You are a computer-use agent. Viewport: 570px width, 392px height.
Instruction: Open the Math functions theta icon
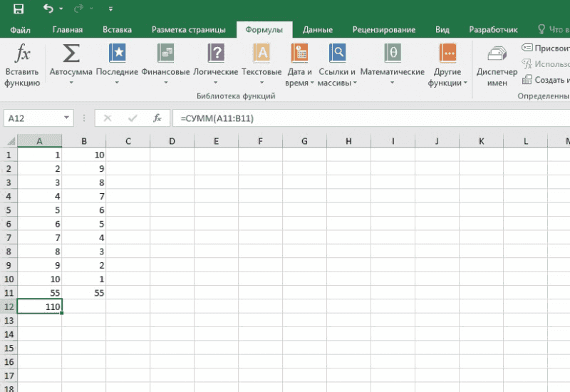point(392,54)
